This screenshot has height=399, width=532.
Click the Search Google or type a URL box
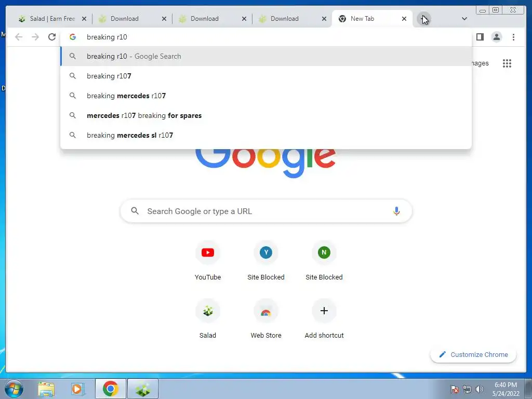266,211
